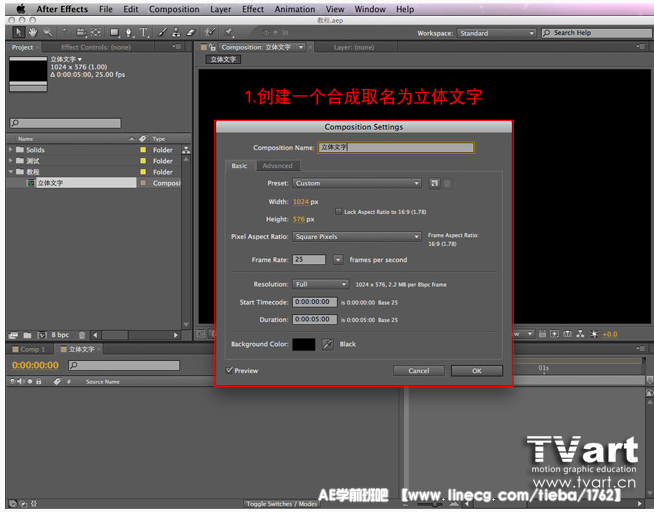Click exposure value +0.0
Image resolution: width=654 pixels, height=512 pixels.
click(x=610, y=334)
